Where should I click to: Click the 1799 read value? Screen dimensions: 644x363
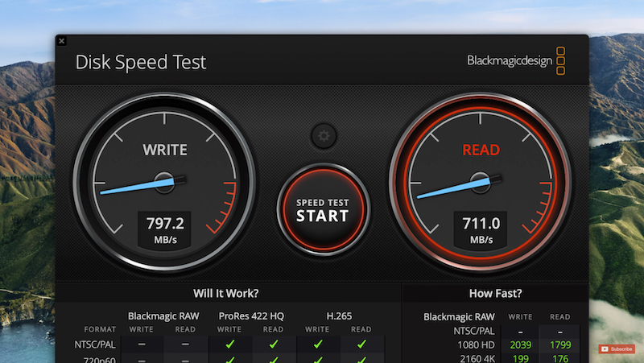(560, 345)
